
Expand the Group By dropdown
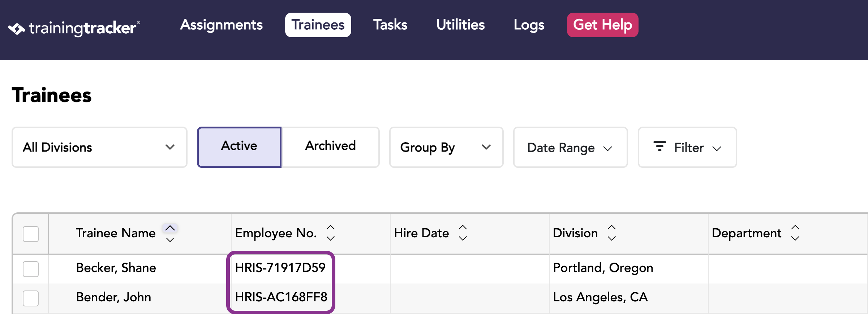(446, 147)
